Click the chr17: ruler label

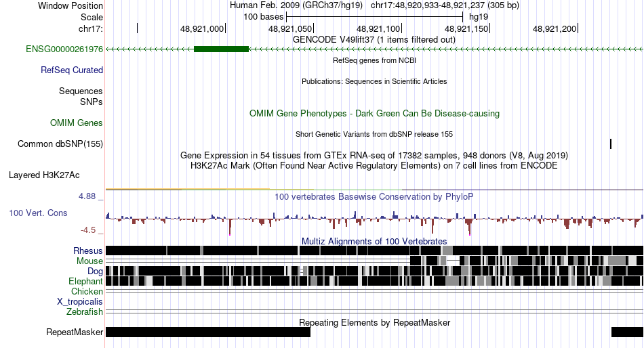pos(91,28)
